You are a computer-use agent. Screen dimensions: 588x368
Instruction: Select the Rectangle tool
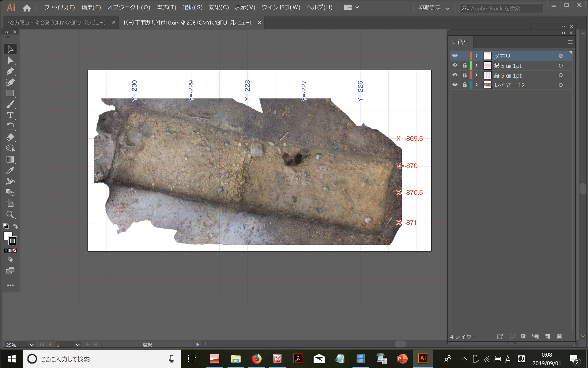point(10,93)
